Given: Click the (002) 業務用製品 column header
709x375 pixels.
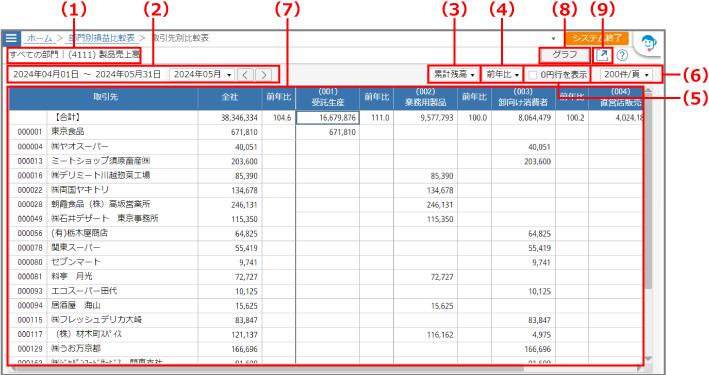Looking at the screenshot, I should point(425,98).
